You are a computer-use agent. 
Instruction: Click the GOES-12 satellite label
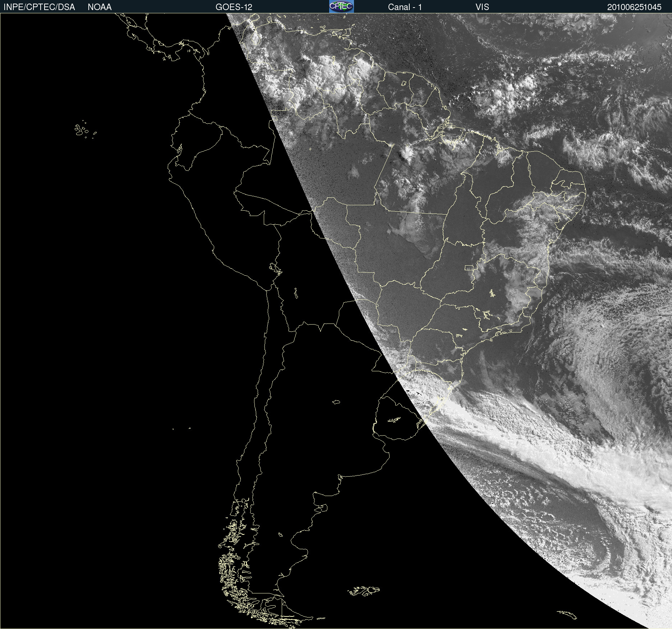234,7
